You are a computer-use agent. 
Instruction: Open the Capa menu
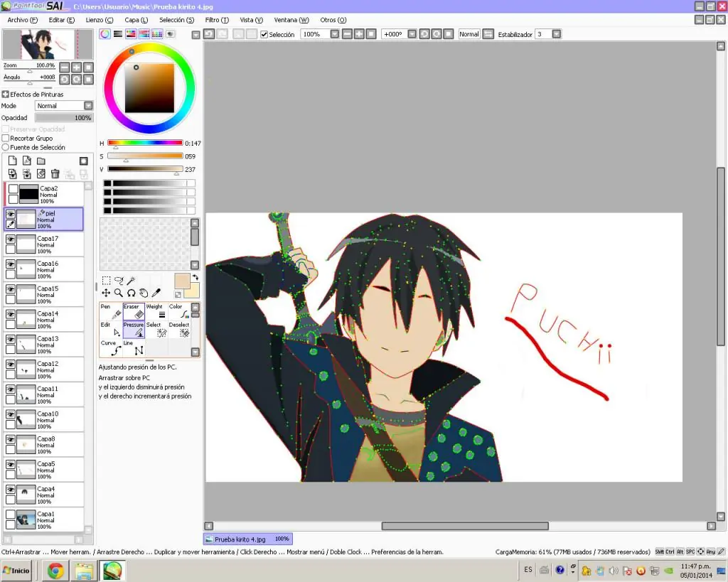pos(136,20)
